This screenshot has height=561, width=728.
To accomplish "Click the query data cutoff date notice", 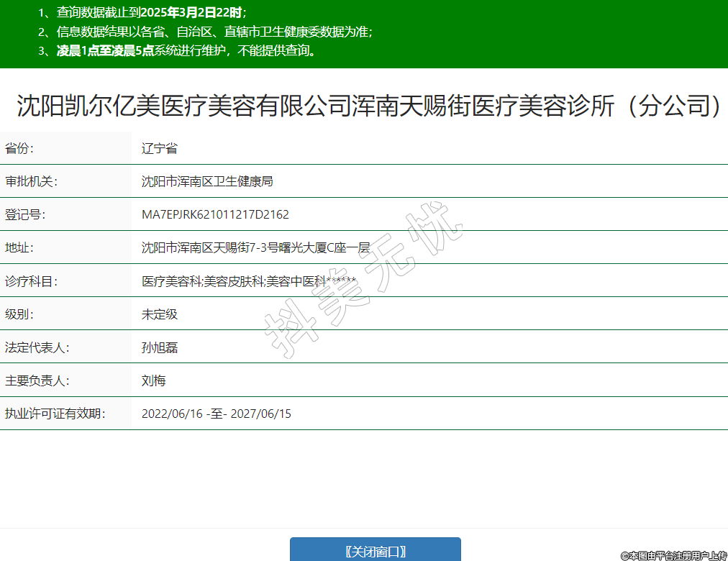I will pos(151,12).
